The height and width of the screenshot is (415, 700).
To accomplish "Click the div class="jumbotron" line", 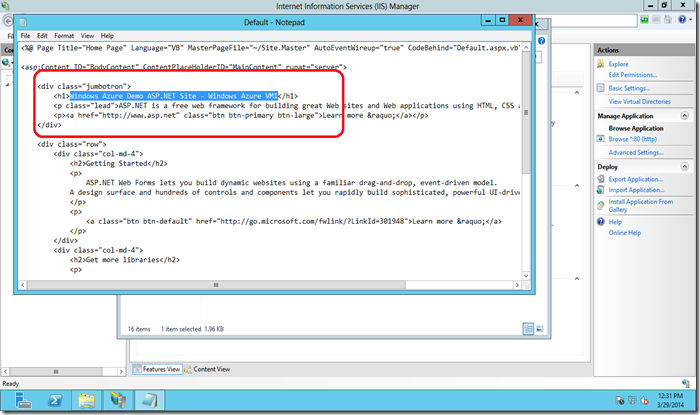I will 84,86.
